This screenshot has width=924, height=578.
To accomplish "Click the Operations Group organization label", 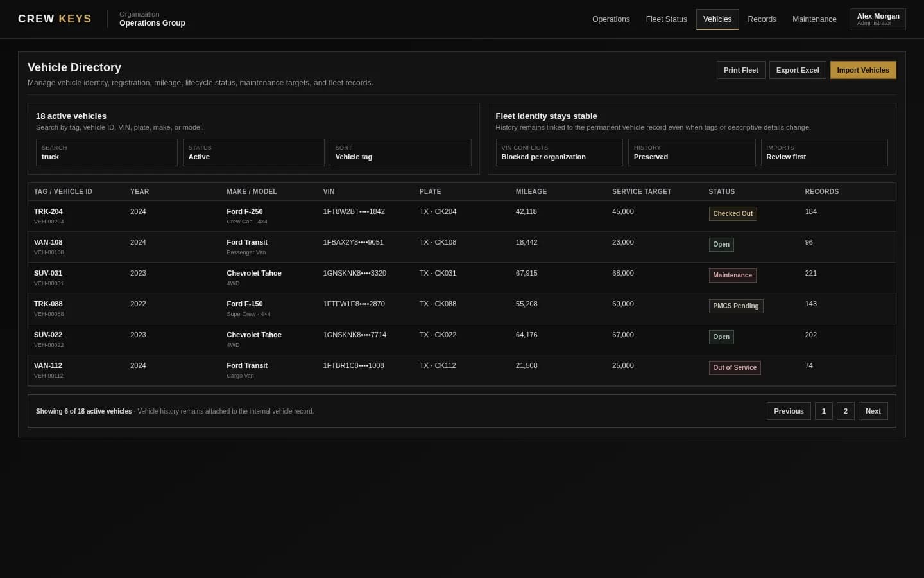I will coord(152,23).
